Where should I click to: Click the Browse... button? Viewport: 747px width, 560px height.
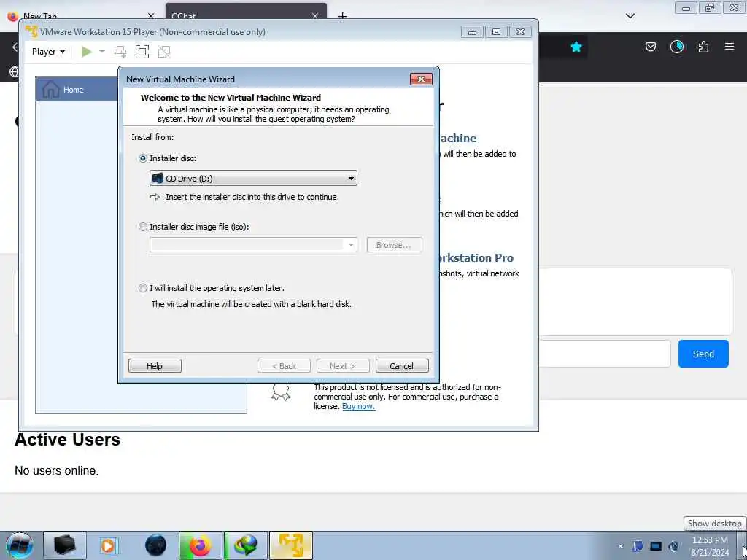tap(394, 245)
